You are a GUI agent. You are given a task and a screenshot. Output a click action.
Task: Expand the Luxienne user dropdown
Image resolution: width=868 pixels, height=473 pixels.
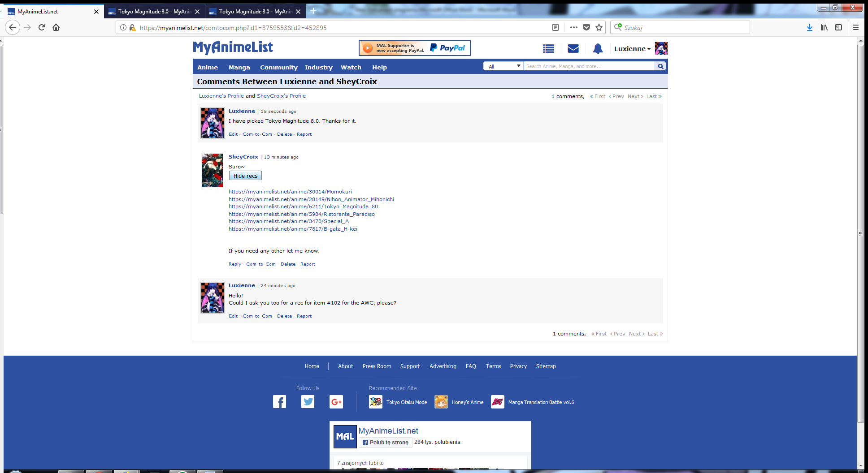(x=632, y=49)
